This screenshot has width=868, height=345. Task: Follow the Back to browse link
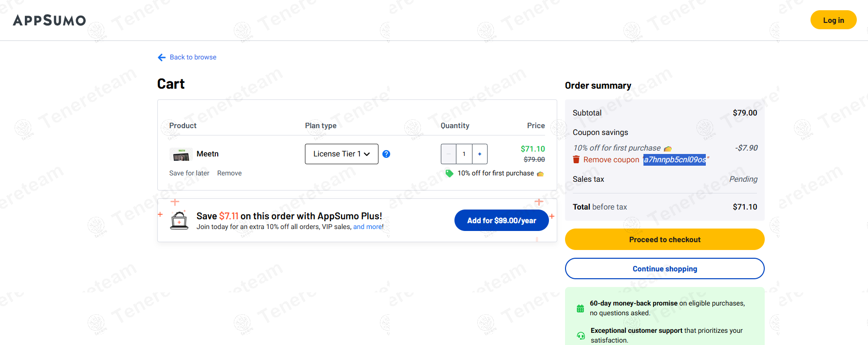(x=193, y=57)
